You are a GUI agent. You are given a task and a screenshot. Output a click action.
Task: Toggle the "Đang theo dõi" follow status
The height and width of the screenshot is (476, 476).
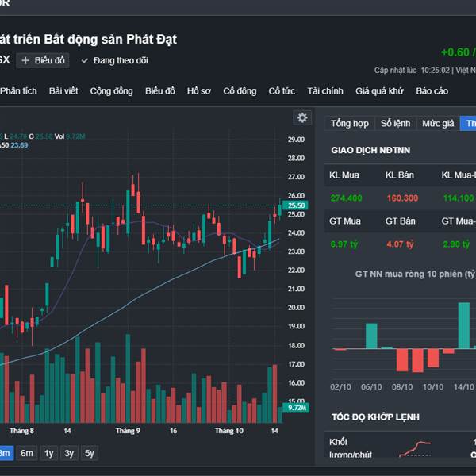click(x=114, y=60)
